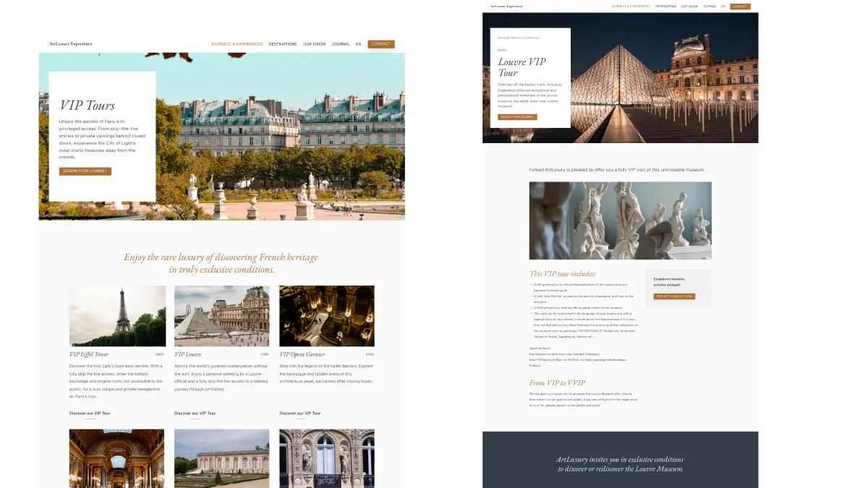Select the VIP Louvre card title

[x=188, y=354]
